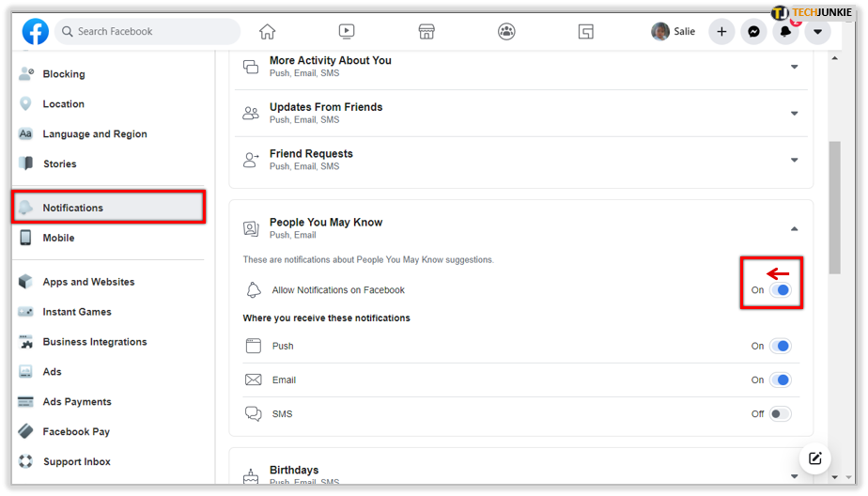
Task: Collapse the People You May Know section
Action: click(795, 228)
